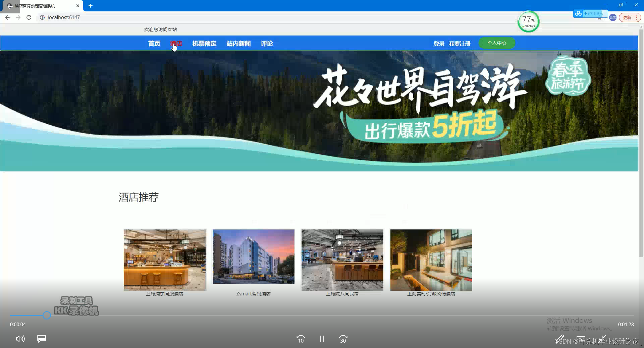This screenshot has height=348, width=644.
Task: Open a new browser tab
Action: (91, 6)
